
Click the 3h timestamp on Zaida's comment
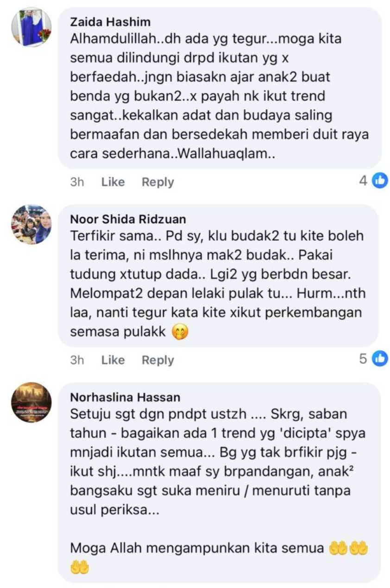click(x=77, y=182)
